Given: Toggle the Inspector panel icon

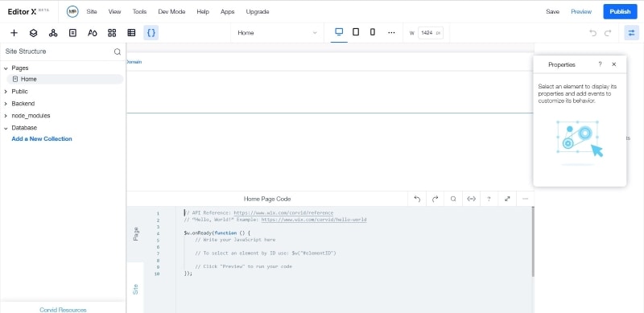Looking at the screenshot, I should click(631, 33).
